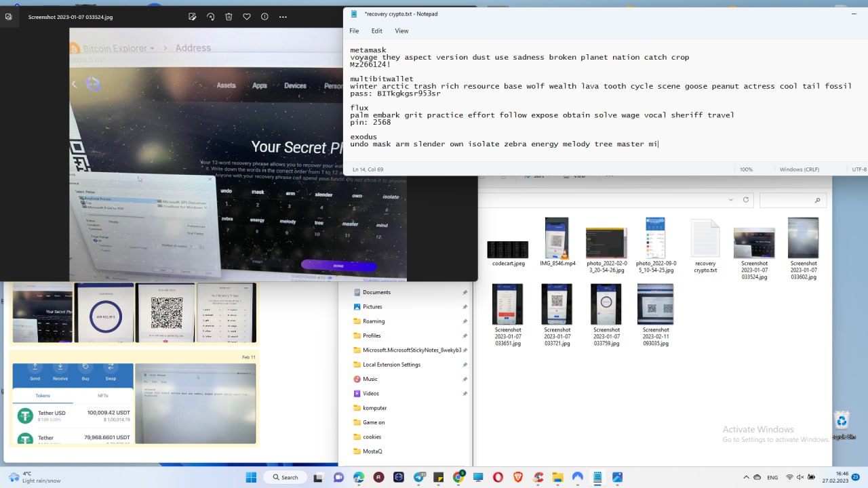Click the Notepad text editing area
This screenshot has width=868, height=488.
click(605, 100)
